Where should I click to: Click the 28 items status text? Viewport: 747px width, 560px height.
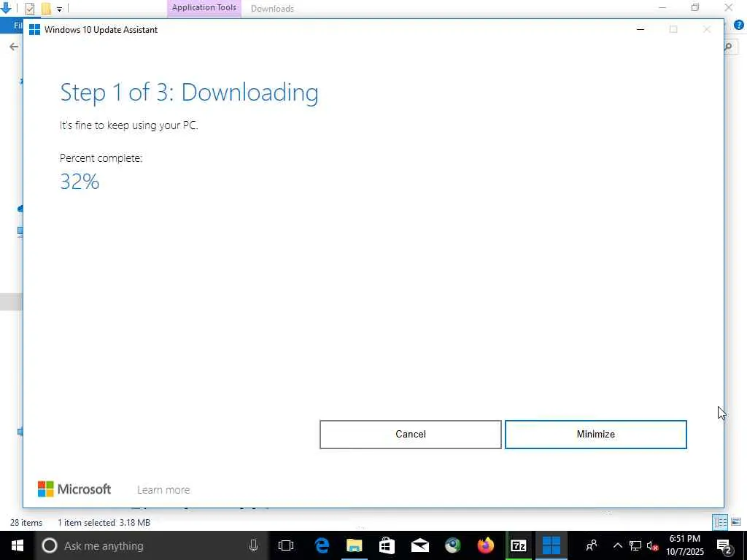pyautogui.click(x=26, y=522)
